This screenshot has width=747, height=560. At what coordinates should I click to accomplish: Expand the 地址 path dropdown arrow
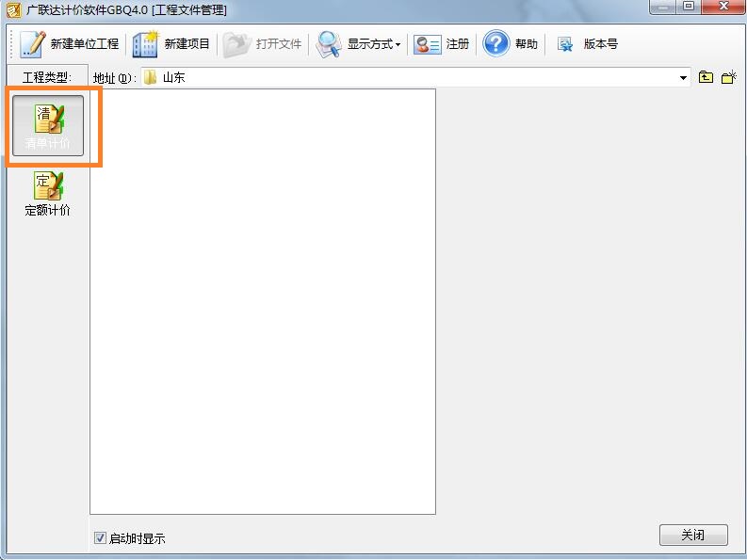tap(683, 77)
